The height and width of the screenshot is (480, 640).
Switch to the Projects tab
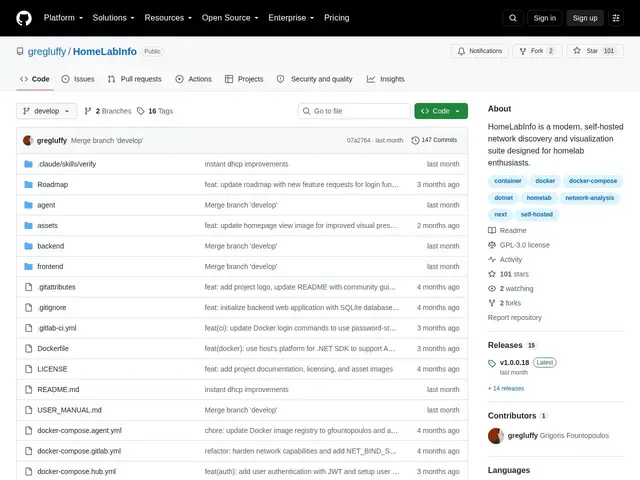pyautogui.click(x=244, y=79)
